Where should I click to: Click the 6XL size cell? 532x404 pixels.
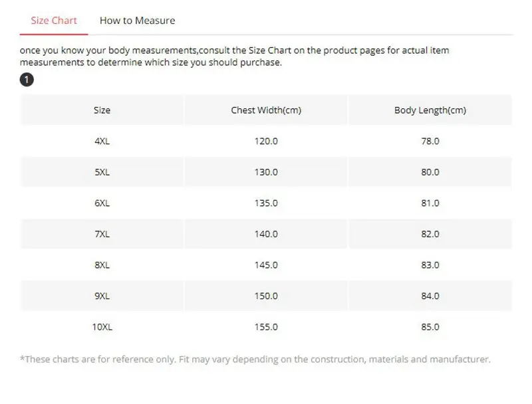pos(102,203)
